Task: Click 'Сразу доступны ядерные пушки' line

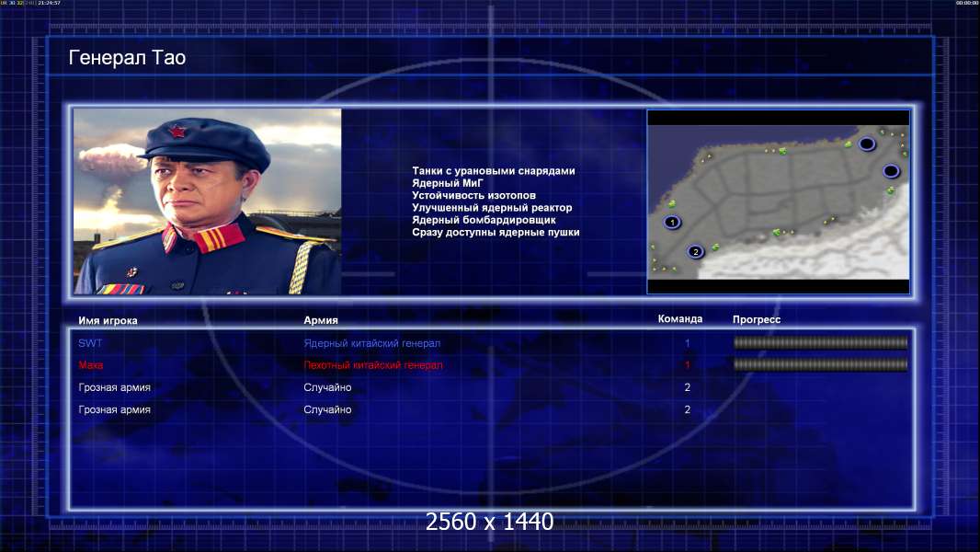Action: pos(496,232)
